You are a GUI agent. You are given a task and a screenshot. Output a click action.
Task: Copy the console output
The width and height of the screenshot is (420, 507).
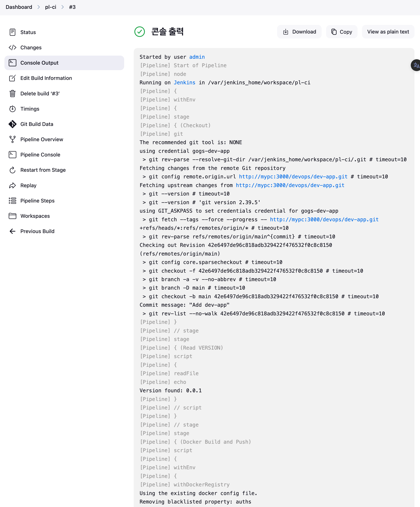pos(342,32)
